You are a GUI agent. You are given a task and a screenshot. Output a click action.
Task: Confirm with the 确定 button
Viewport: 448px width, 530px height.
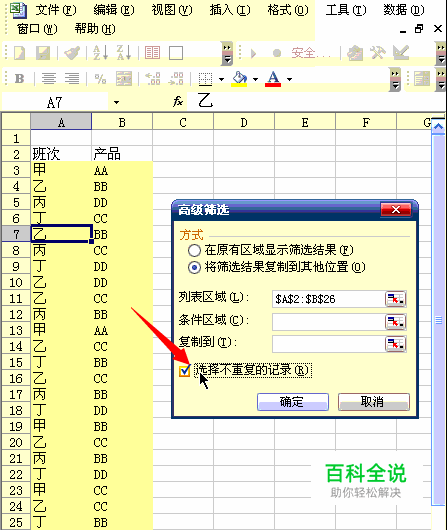293,402
